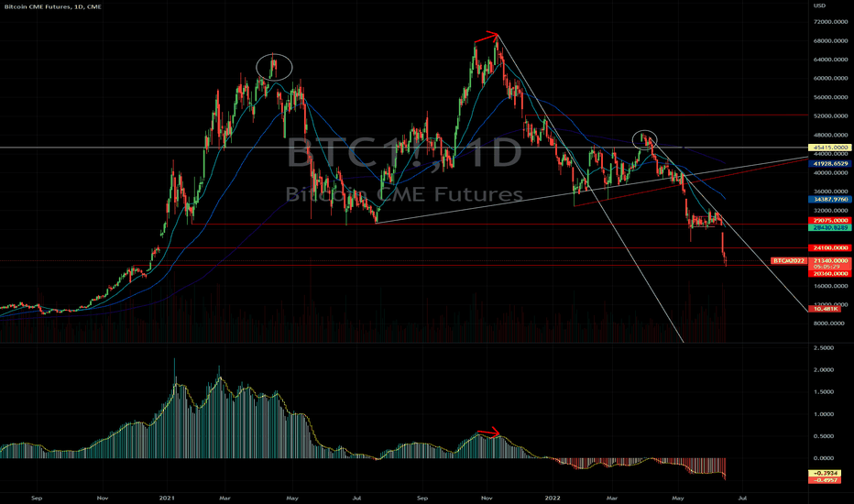854x504 pixels.
Task: Select the red arrow above the 68000 top
Action: (487, 37)
